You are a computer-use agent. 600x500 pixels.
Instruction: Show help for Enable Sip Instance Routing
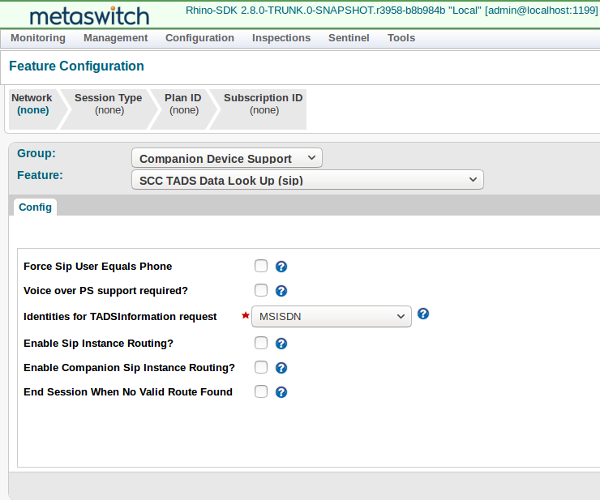point(281,343)
